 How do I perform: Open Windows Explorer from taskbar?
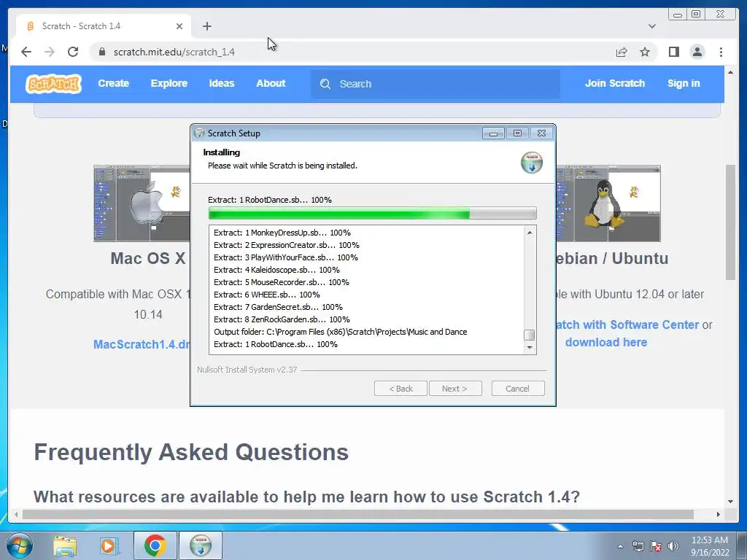point(65,545)
